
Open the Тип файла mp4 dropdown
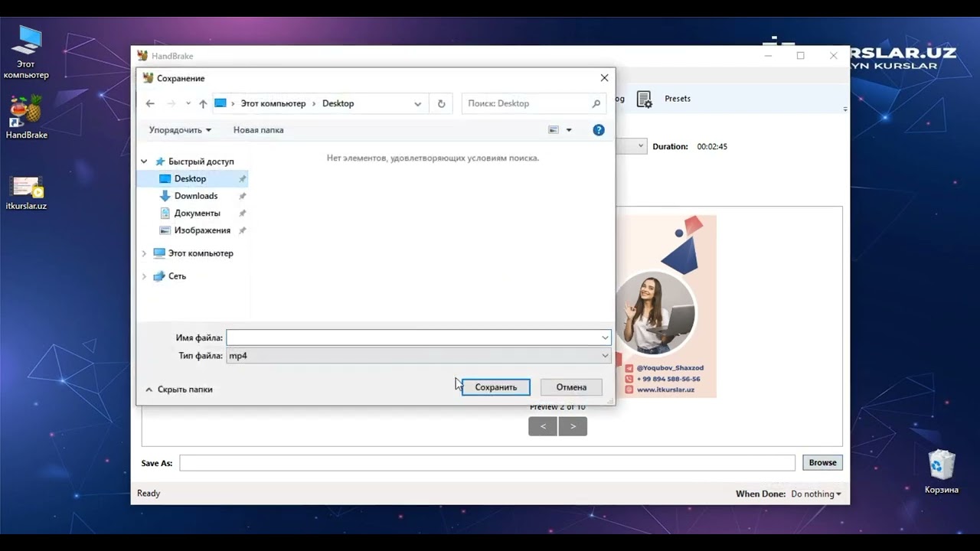point(418,356)
